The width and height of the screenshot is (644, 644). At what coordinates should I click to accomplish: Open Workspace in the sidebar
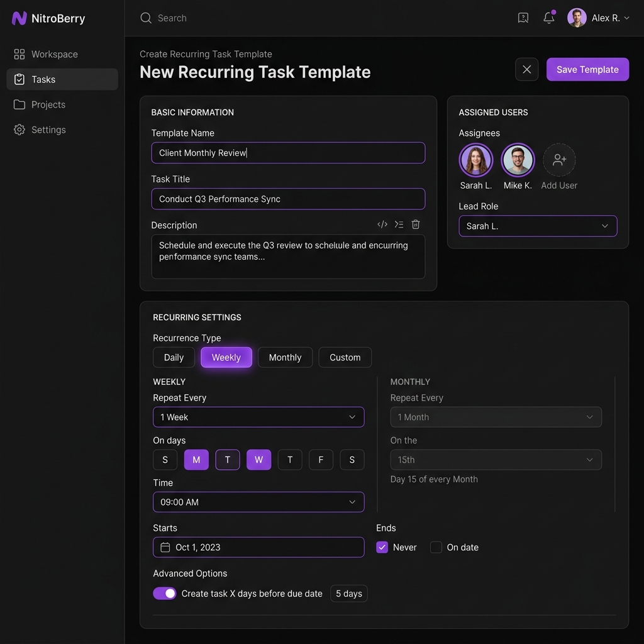[x=62, y=54]
